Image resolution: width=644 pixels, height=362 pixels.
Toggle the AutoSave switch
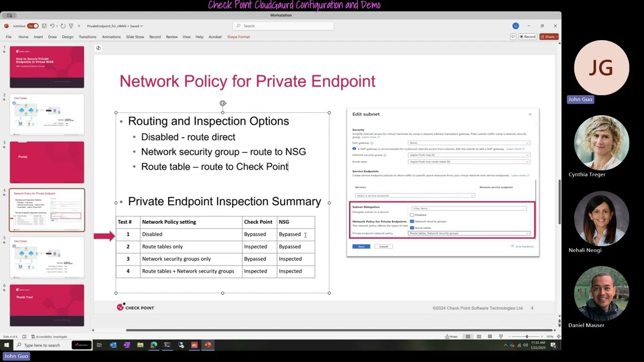coord(33,26)
